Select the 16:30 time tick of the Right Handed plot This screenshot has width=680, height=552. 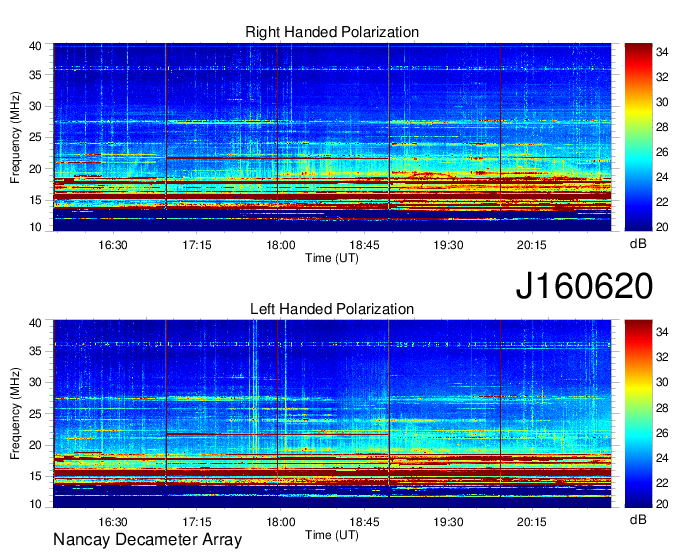click(x=113, y=245)
